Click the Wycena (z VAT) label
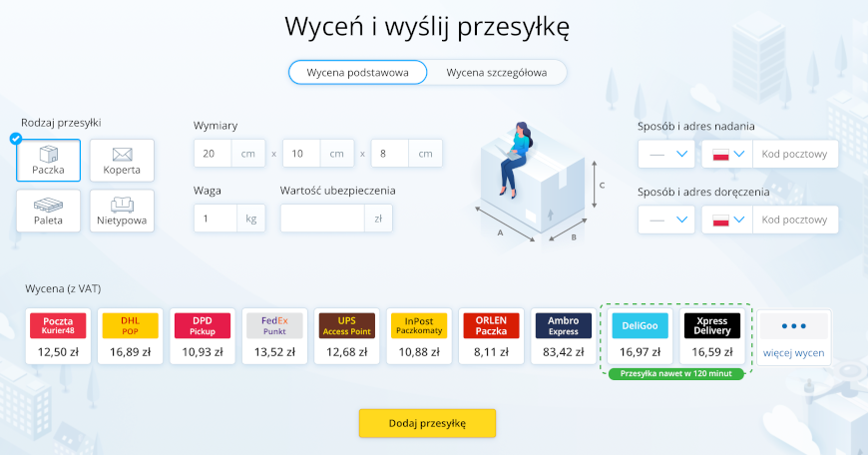Image resolution: width=868 pixels, height=455 pixels. point(63,288)
